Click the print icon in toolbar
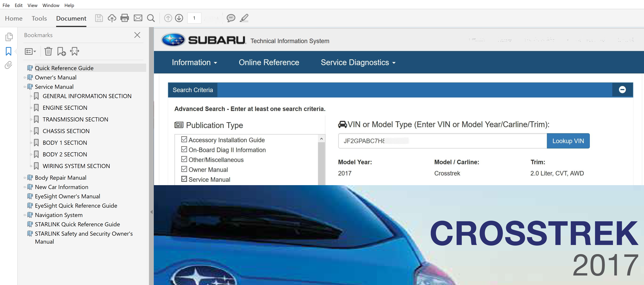 (x=124, y=18)
